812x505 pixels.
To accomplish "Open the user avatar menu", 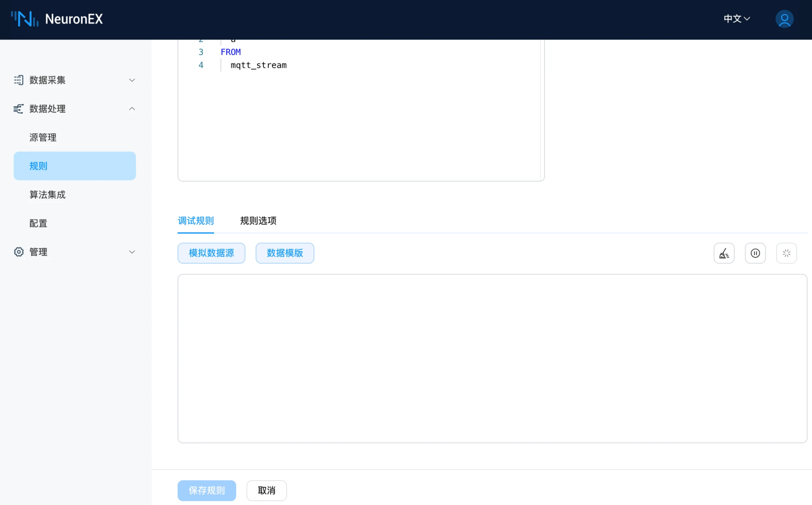I will [784, 19].
